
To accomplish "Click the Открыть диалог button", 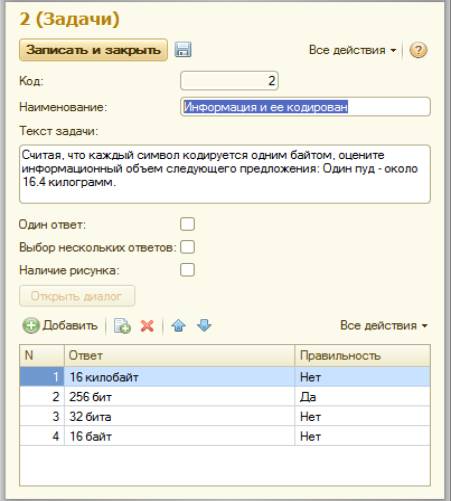I will 77,296.
